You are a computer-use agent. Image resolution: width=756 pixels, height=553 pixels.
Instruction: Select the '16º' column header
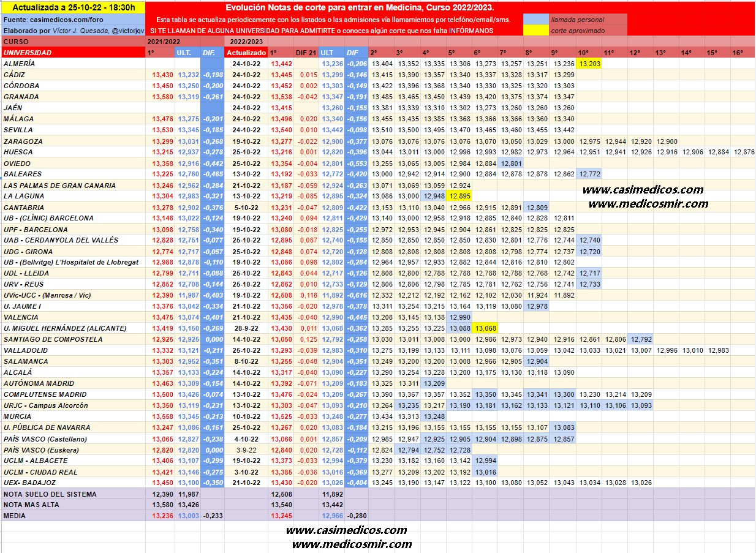(x=744, y=53)
